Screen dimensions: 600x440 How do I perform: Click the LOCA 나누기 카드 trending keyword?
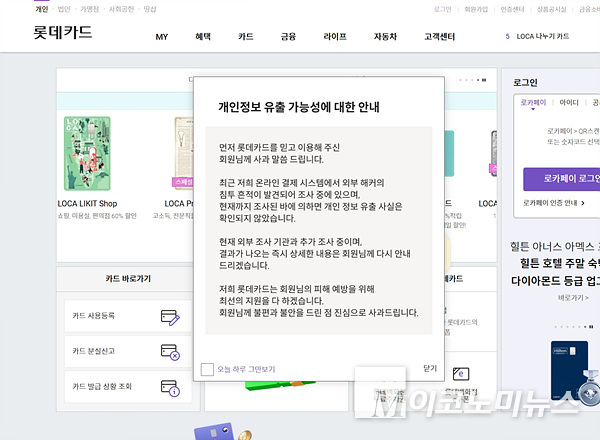click(x=543, y=36)
